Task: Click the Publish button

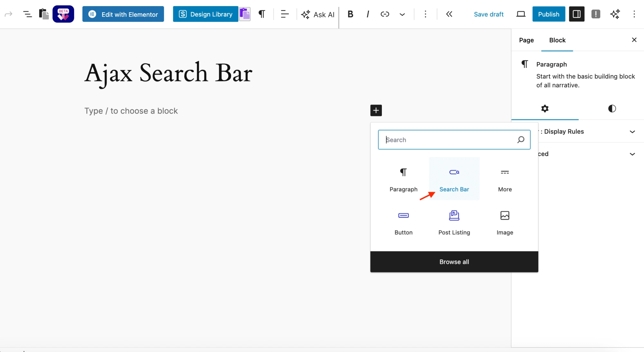Action: [549, 14]
